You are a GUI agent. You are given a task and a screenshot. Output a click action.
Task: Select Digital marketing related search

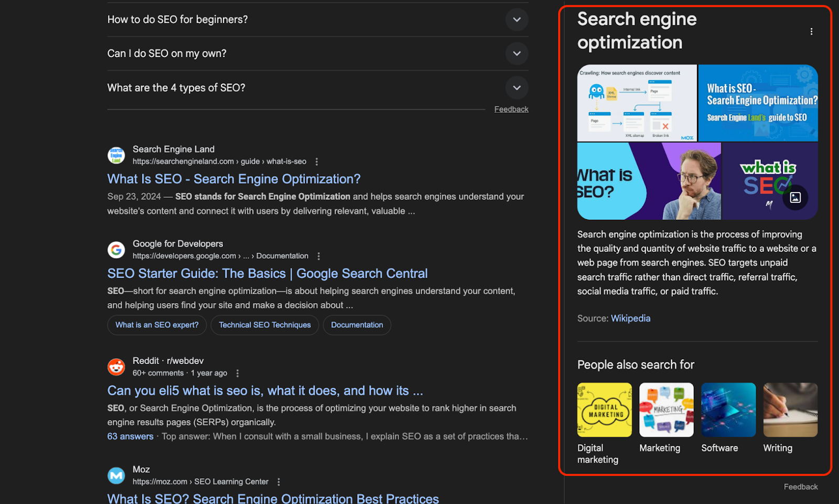point(605,424)
